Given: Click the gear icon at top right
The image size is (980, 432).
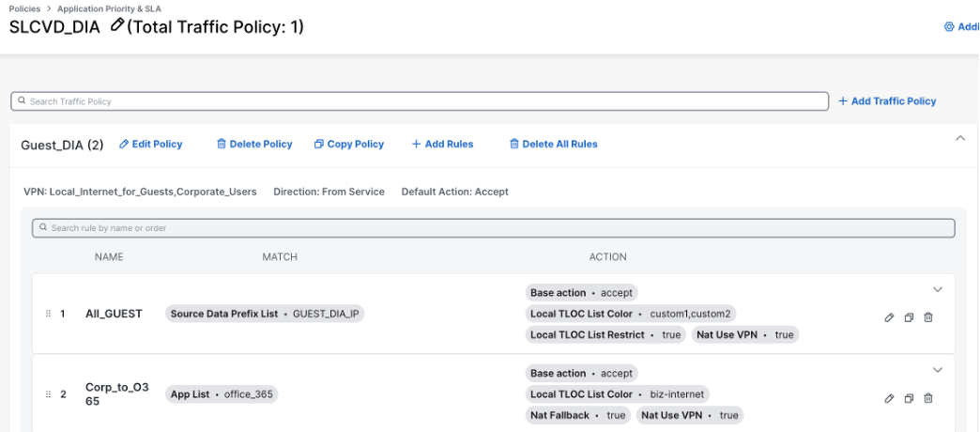Looking at the screenshot, I should click(x=949, y=27).
